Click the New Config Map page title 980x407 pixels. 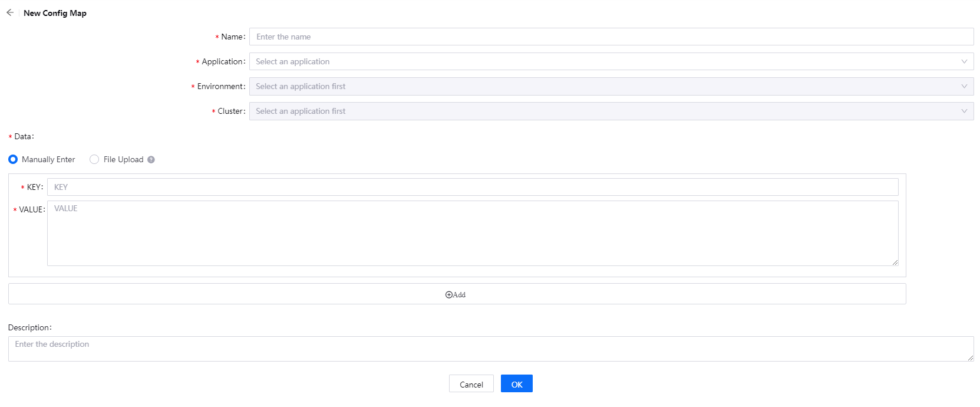tap(55, 13)
